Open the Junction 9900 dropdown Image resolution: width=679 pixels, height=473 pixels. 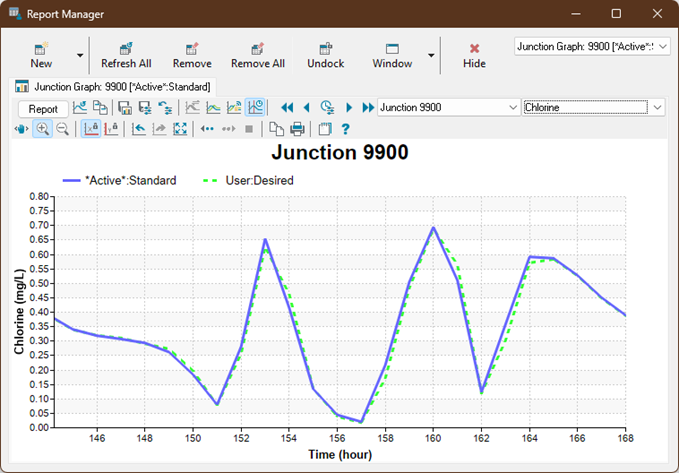[449, 107]
